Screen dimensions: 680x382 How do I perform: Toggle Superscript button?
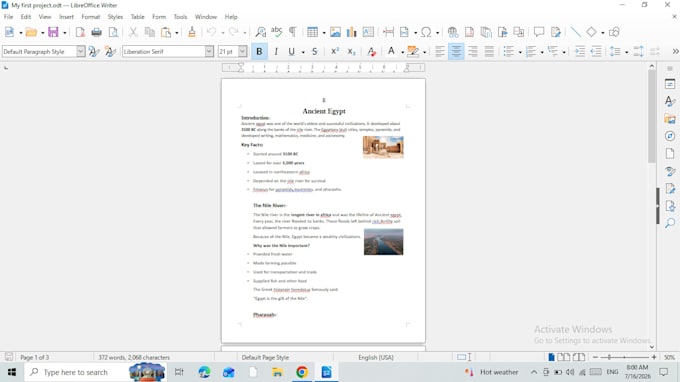[x=335, y=52]
